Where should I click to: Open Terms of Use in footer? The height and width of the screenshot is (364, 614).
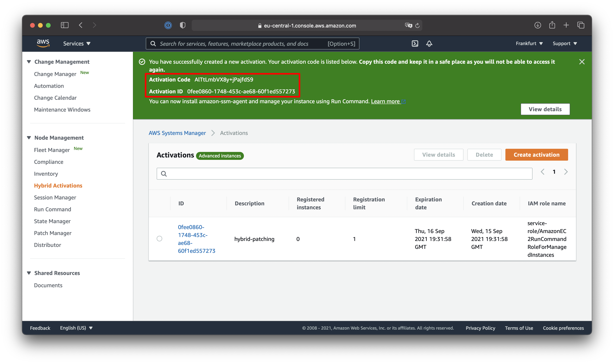[519, 328]
